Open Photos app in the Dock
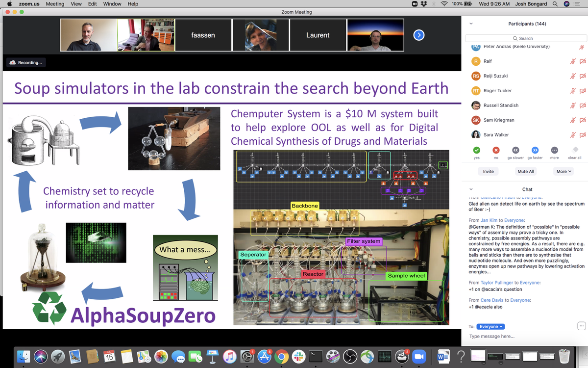 coord(161,356)
